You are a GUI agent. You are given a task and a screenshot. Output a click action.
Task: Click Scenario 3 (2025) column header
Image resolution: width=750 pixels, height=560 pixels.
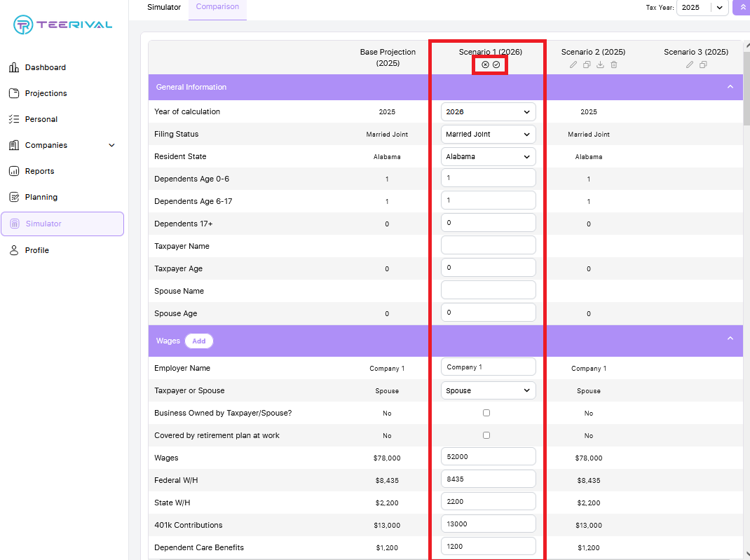(x=696, y=52)
